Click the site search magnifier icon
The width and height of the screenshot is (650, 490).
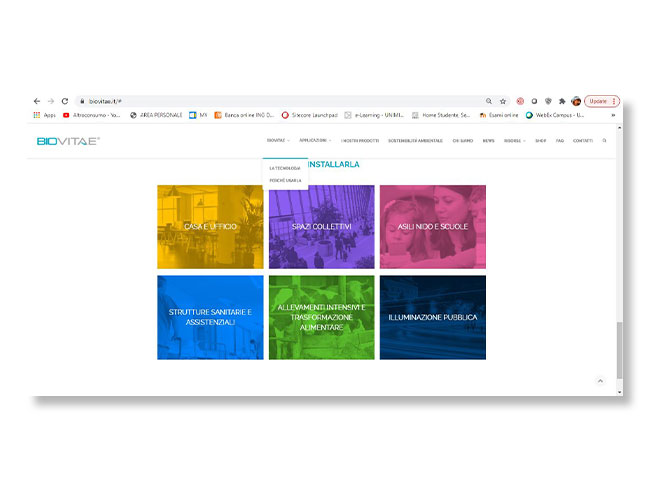coord(604,141)
